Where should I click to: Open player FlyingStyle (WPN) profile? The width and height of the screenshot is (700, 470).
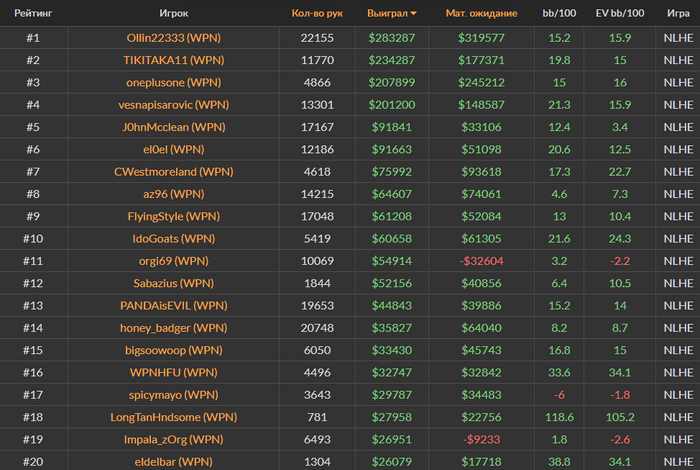pos(174,216)
